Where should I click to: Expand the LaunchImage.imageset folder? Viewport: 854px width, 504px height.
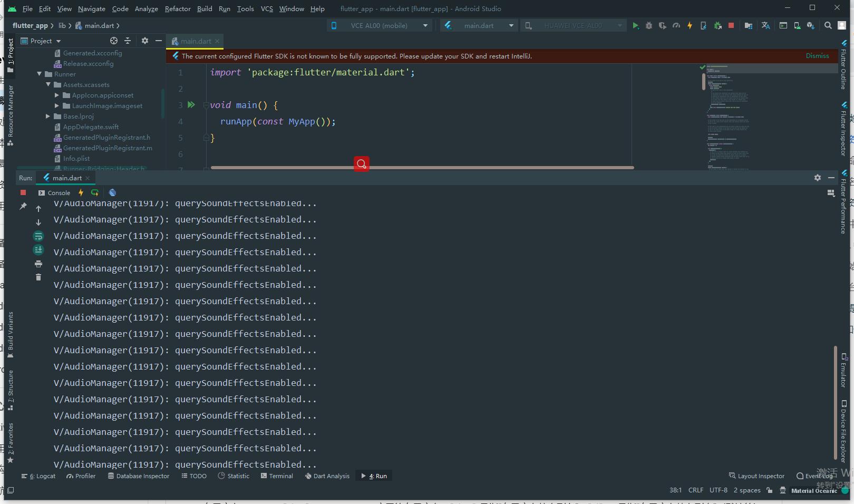click(57, 106)
